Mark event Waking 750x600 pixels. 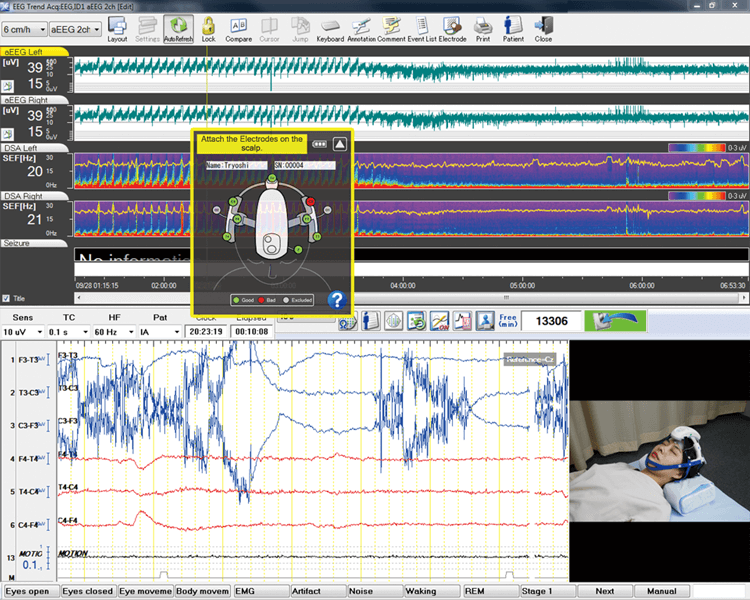[432, 591]
